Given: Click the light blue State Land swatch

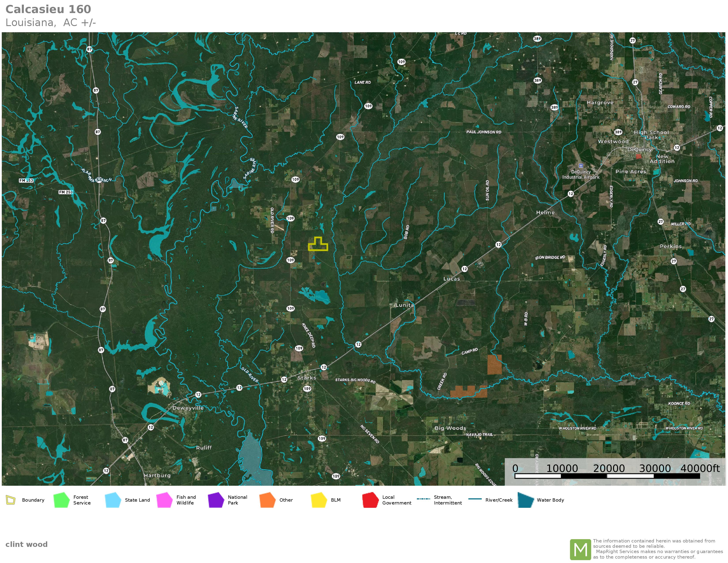Looking at the screenshot, I should click(x=113, y=500).
